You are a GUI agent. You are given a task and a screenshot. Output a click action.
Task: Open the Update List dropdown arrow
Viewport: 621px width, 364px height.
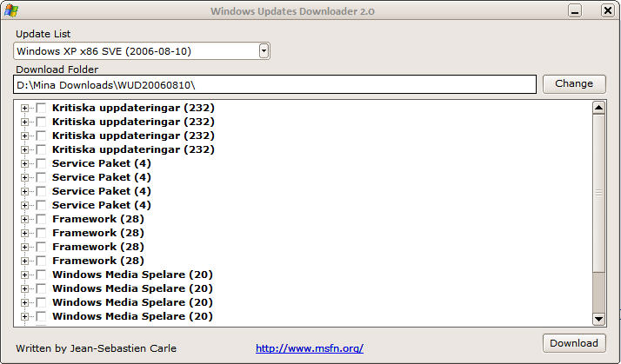coord(264,51)
